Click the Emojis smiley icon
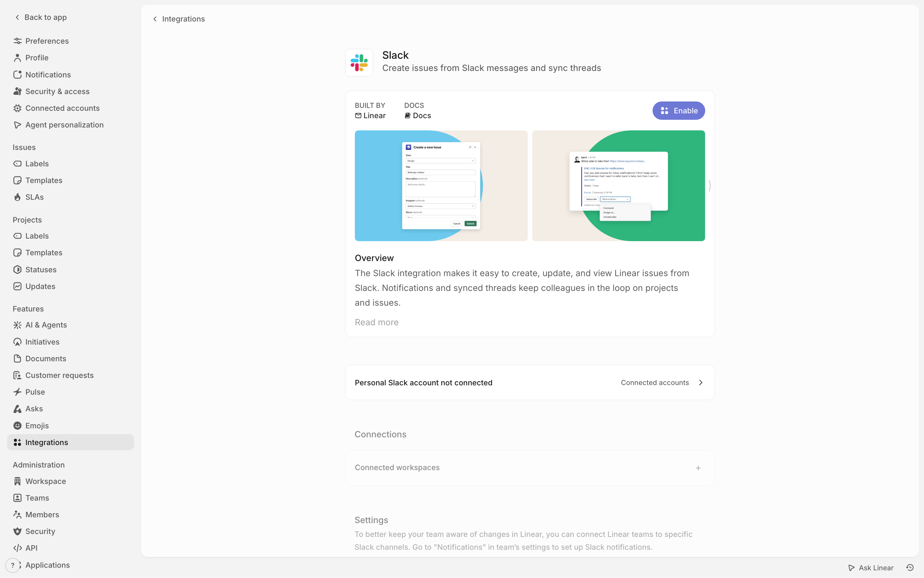The image size is (924, 578). coord(17,425)
